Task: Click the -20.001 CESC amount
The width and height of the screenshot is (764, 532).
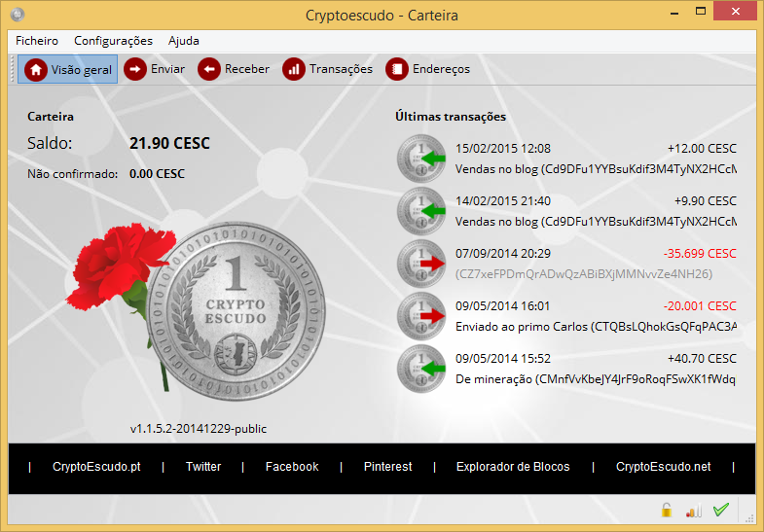Action: [x=700, y=306]
